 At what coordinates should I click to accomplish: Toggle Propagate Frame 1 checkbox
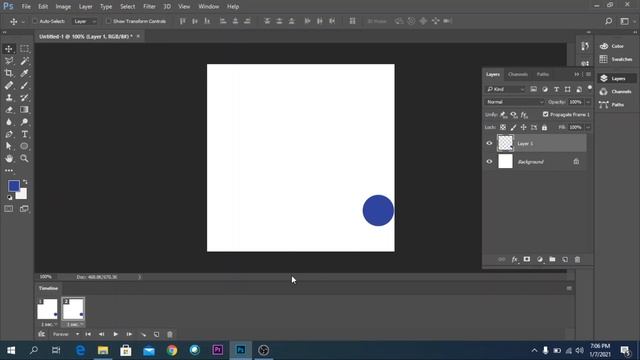546,115
